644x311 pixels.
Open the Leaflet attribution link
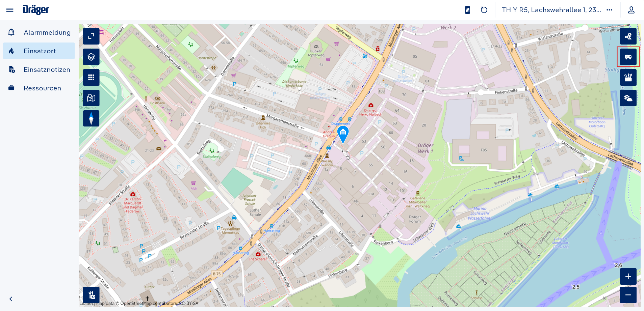point(86,303)
